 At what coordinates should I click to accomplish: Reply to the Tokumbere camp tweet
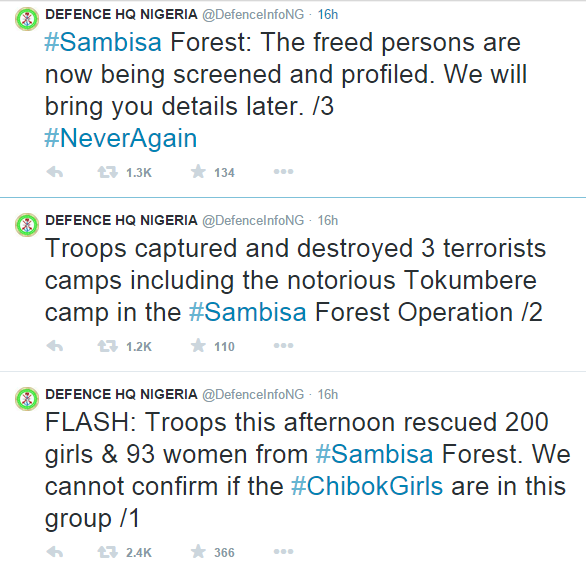coord(55,346)
